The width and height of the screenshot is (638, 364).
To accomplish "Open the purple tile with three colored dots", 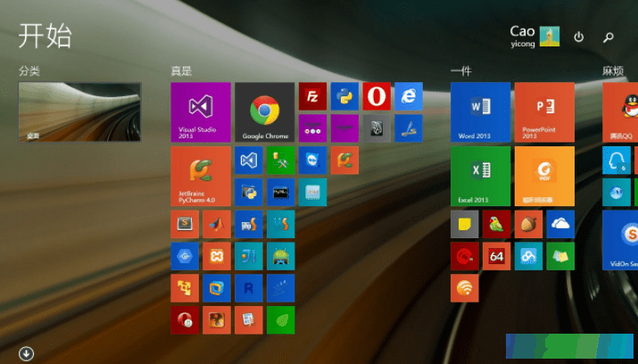I will (312, 128).
